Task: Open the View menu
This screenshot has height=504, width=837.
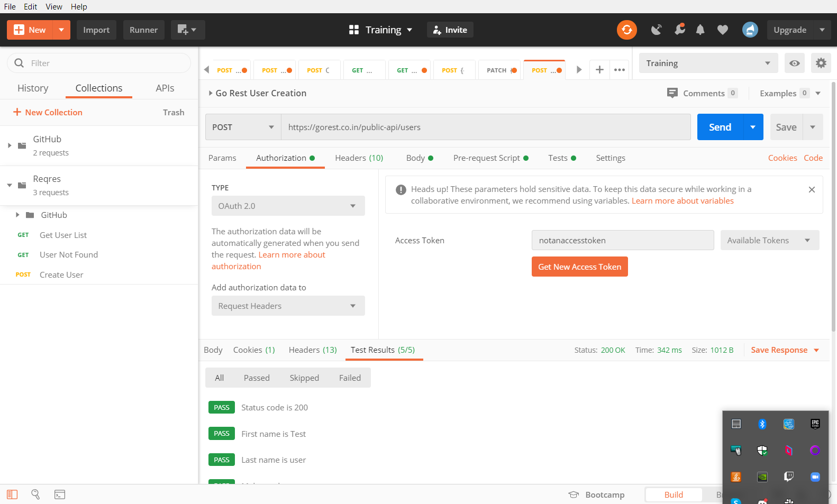Action: (54, 6)
